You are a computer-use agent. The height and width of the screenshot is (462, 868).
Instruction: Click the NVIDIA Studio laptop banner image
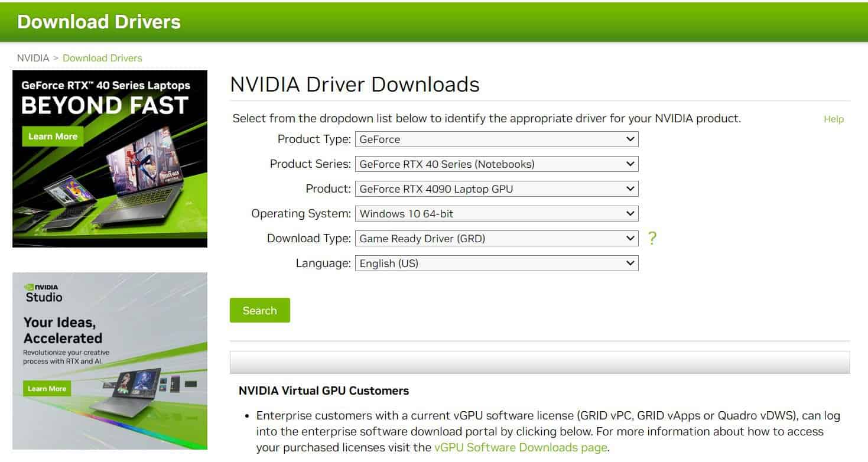pos(110,361)
